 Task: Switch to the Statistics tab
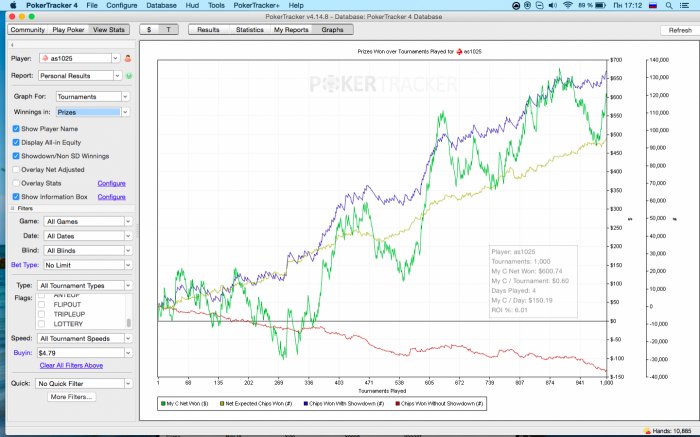coord(250,29)
